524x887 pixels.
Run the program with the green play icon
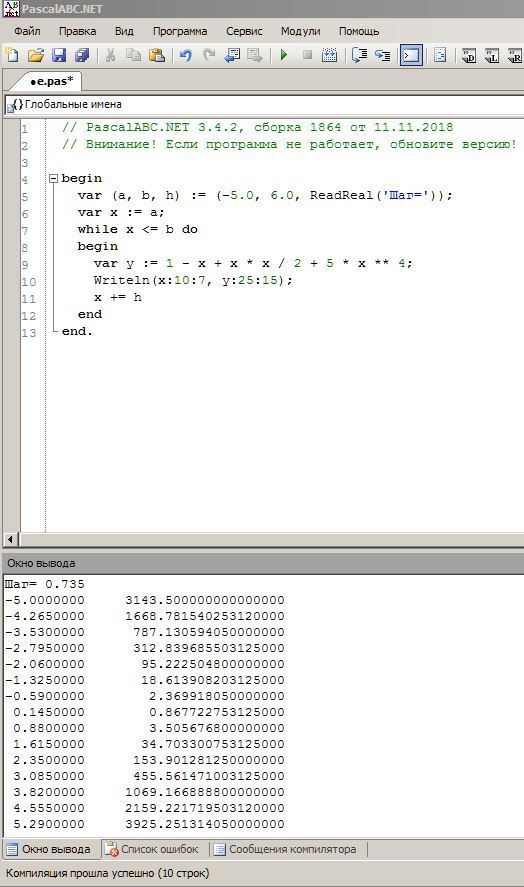coord(284,55)
